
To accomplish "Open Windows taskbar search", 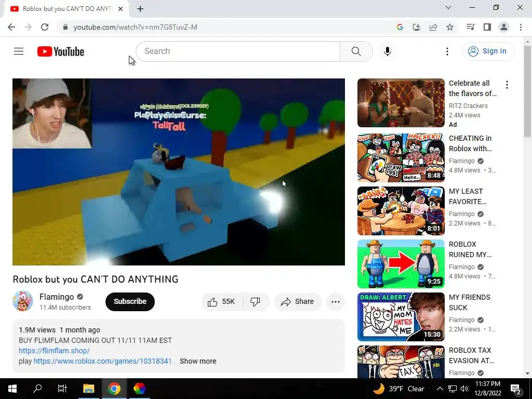I will click(37, 389).
